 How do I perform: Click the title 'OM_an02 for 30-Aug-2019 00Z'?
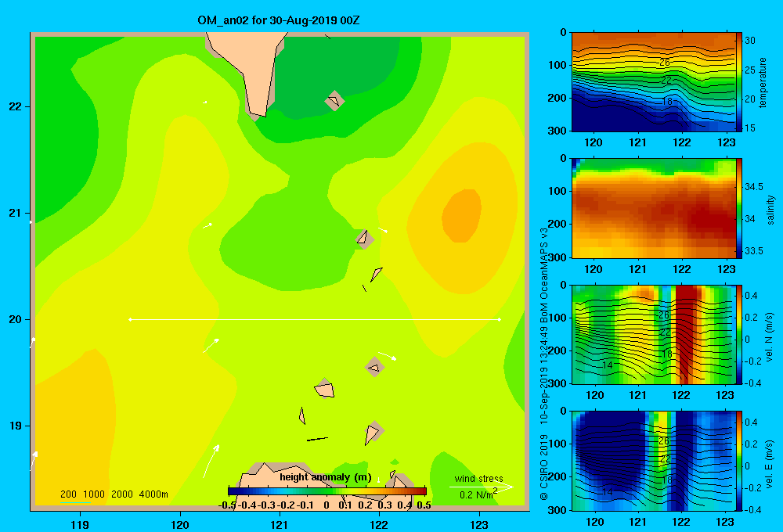pos(278,20)
